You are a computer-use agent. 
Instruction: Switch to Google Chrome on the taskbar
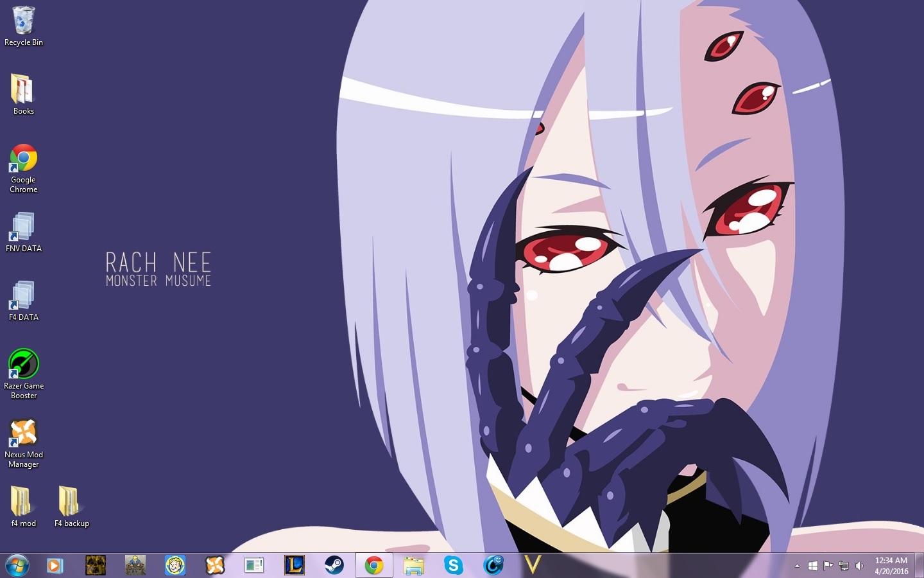(374, 565)
